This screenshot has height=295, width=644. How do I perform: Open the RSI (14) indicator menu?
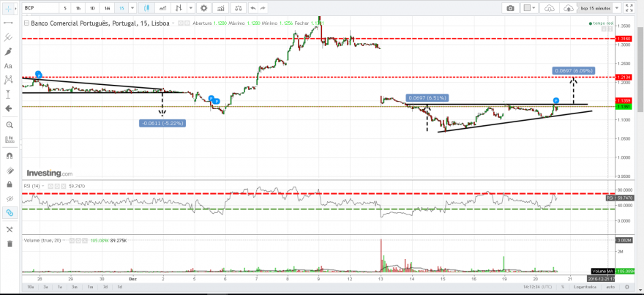[45, 186]
